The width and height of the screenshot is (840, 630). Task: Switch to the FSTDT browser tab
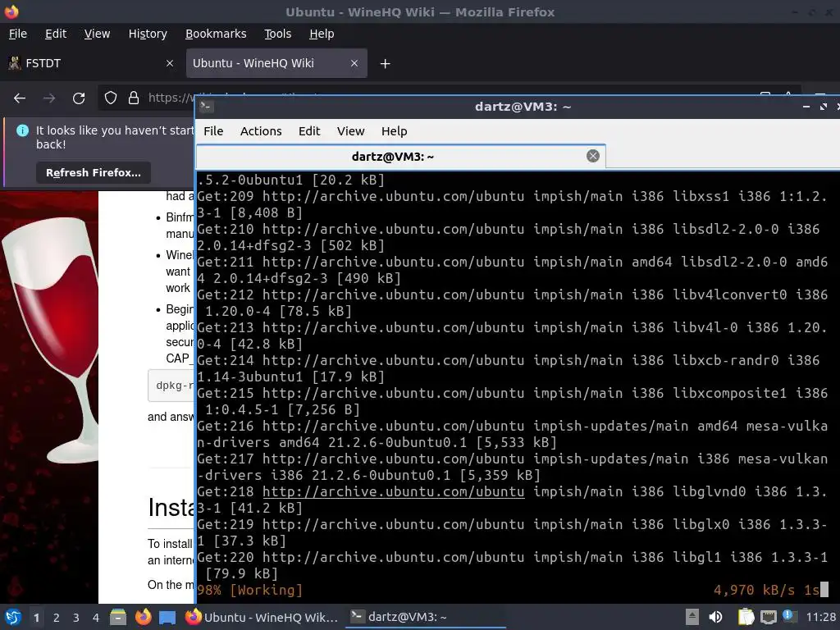tap(91, 63)
